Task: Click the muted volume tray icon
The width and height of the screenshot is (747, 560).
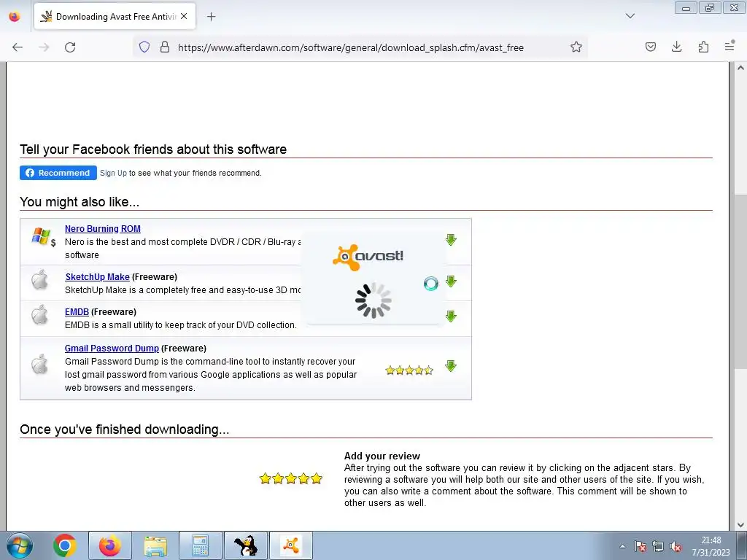Action: click(676, 546)
